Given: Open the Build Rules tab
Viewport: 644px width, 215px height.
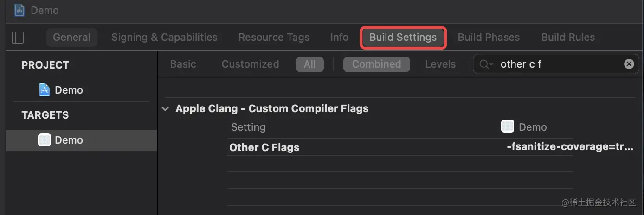Looking at the screenshot, I should pyautogui.click(x=568, y=38).
